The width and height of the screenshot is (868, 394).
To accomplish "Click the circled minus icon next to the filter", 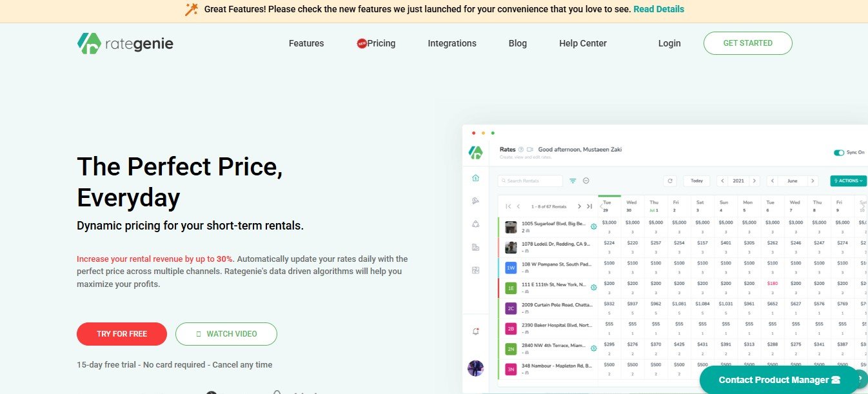I will [x=586, y=181].
